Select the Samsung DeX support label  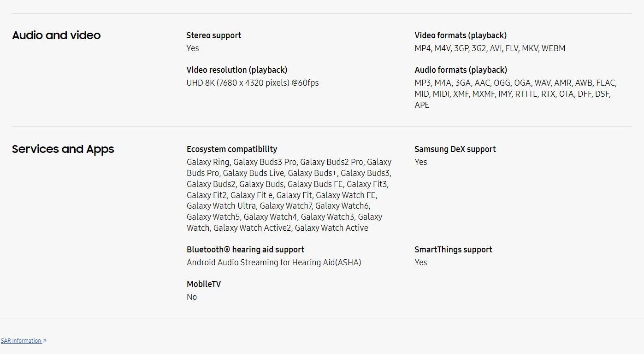455,149
